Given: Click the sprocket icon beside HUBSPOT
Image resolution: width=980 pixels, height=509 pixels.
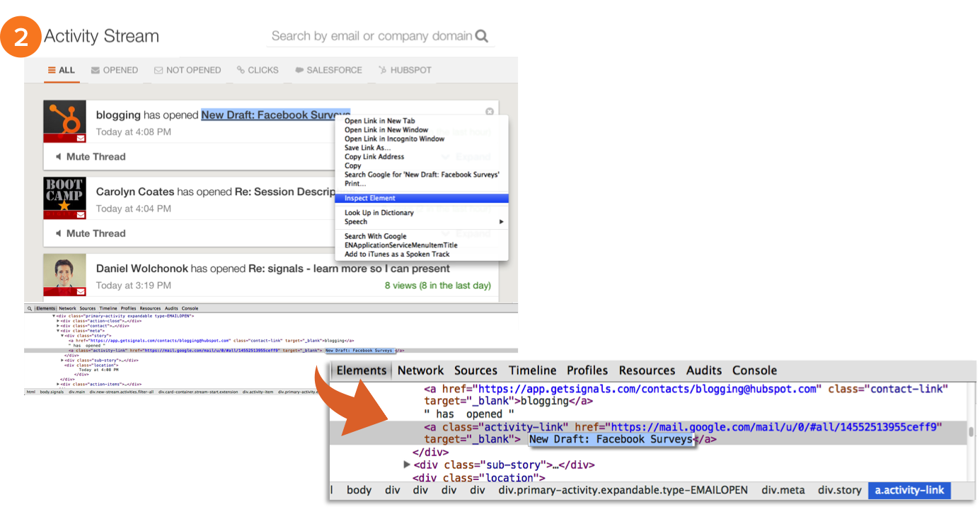Looking at the screenshot, I should pos(383,70).
